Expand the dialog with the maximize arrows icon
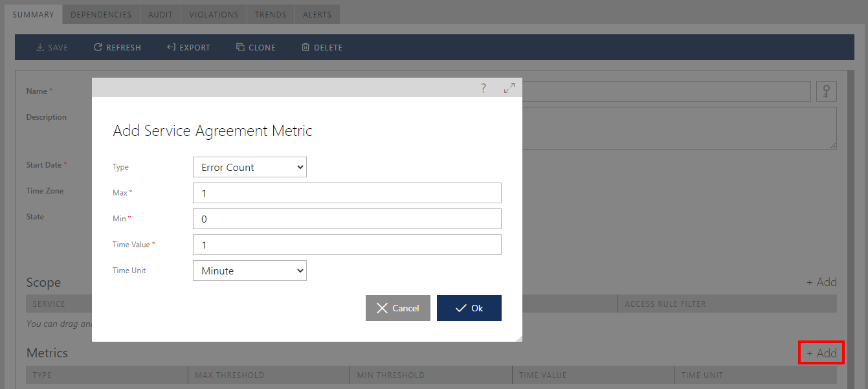868x389 pixels. [509, 88]
